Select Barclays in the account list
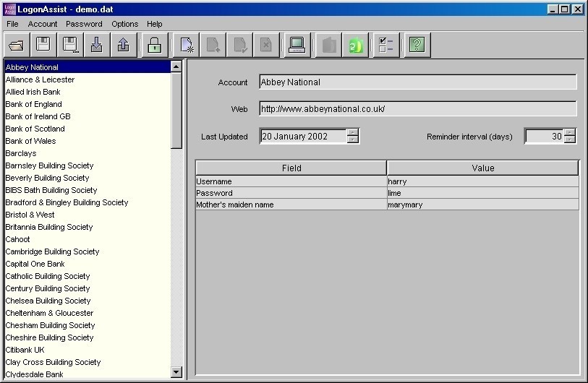Viewport: 588px width, 383px height. coord(88,153)
